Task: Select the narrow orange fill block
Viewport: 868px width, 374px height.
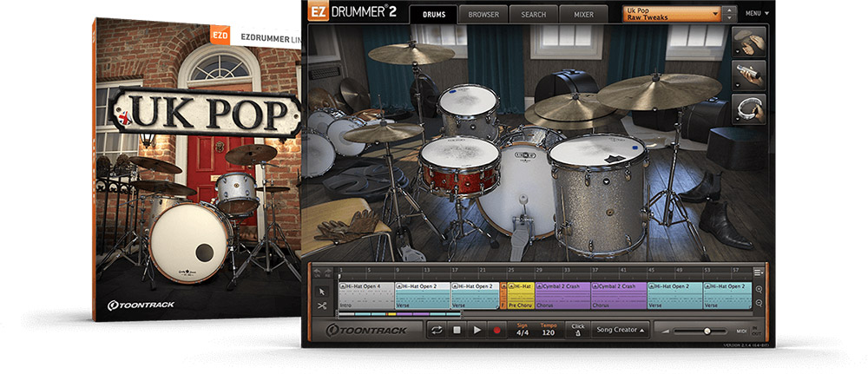Action: pyautogui.click(x=503, y=295)
